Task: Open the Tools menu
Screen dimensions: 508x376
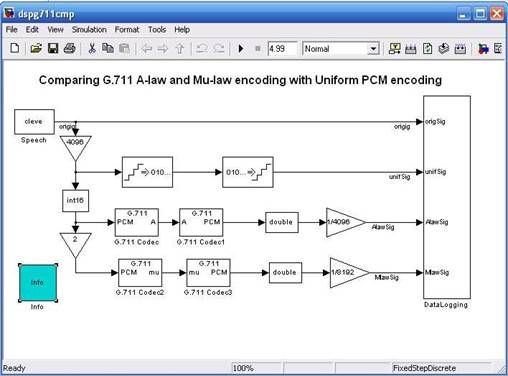Action: coord(157,30)
